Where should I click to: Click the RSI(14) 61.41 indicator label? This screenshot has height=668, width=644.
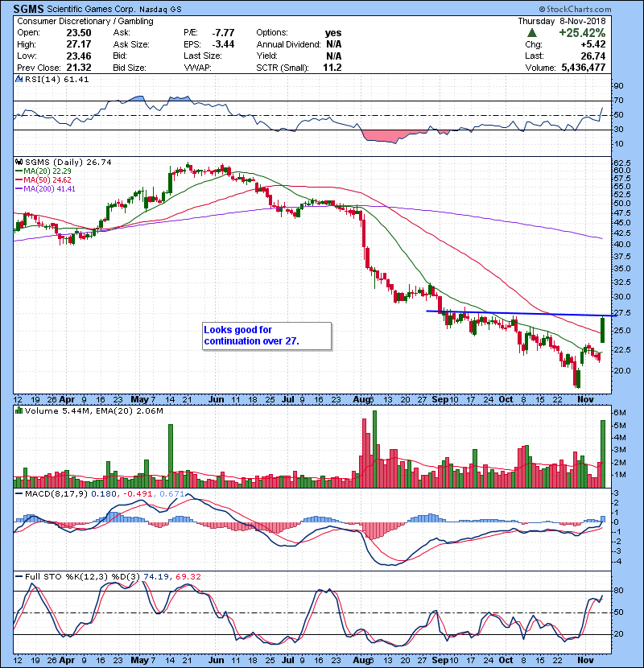click(x=56, y=79)
